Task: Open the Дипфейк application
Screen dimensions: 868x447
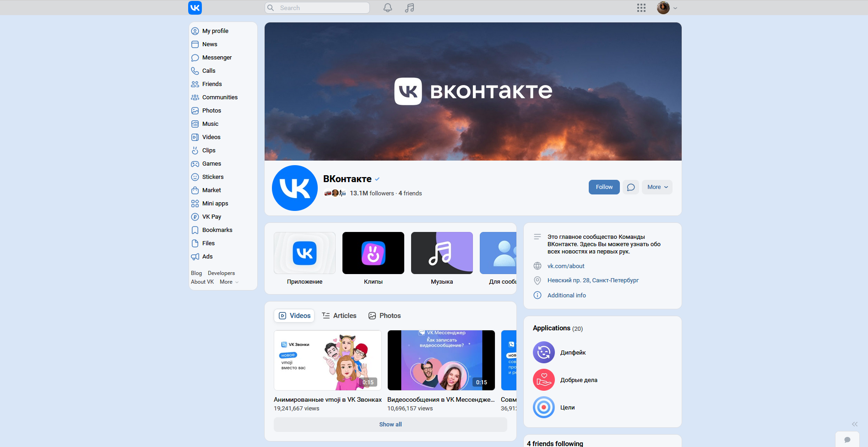Action: pos(559,353)
